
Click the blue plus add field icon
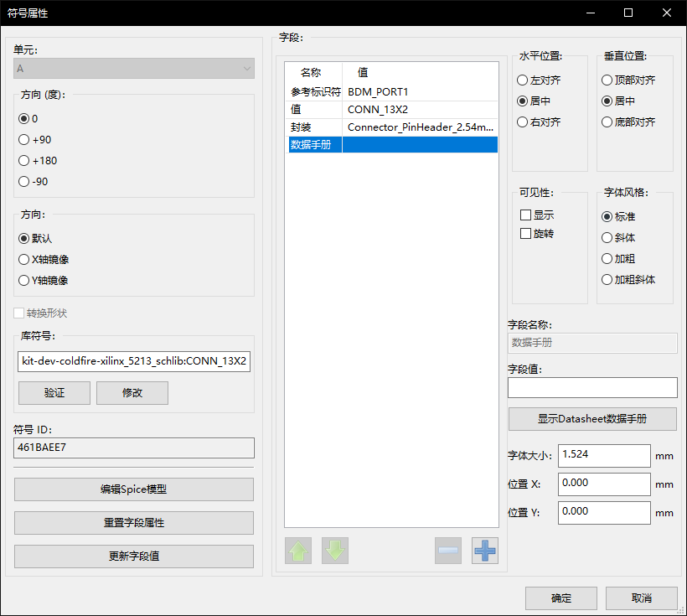coord(484,551)
